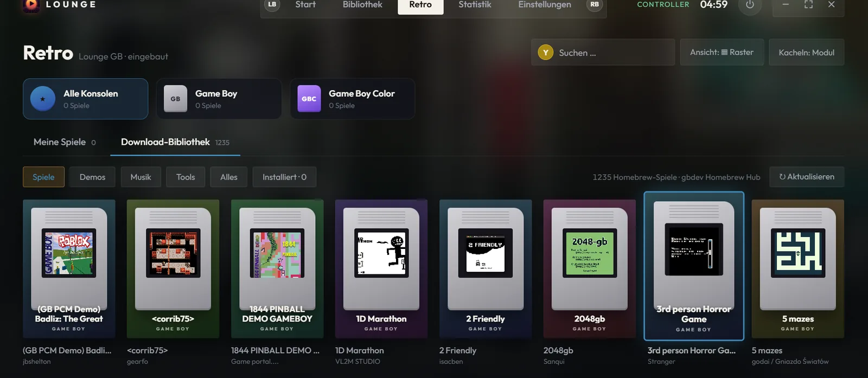Select the Download-Bibliothek tab
This screenshot has width=868, height=378.
point(175,142)
